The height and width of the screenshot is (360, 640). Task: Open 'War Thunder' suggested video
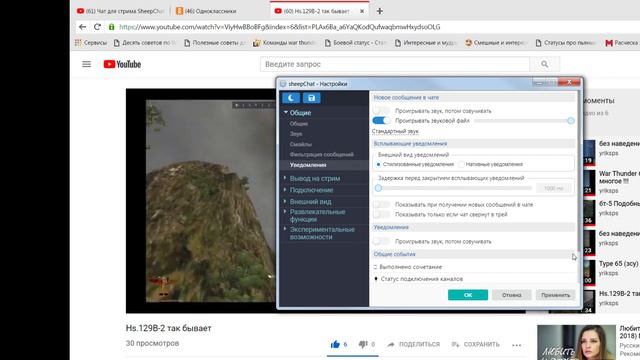pyautogui.click(x=619, y=177)
